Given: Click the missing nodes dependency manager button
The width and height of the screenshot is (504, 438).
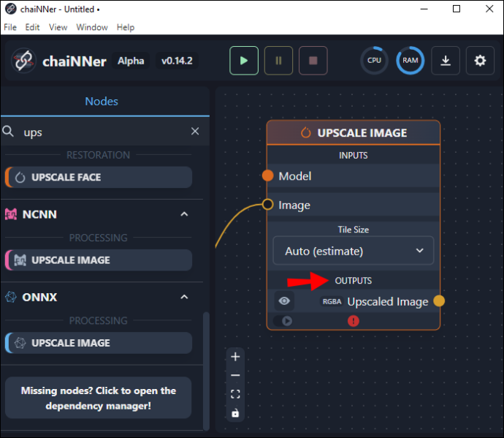Looking at the screenshot, I should 99,398.
